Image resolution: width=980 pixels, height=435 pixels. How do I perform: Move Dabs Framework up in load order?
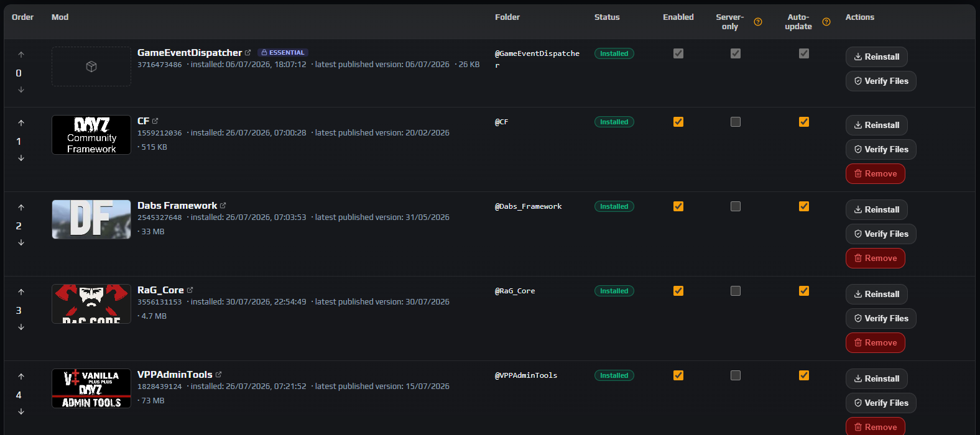[21, 208]
